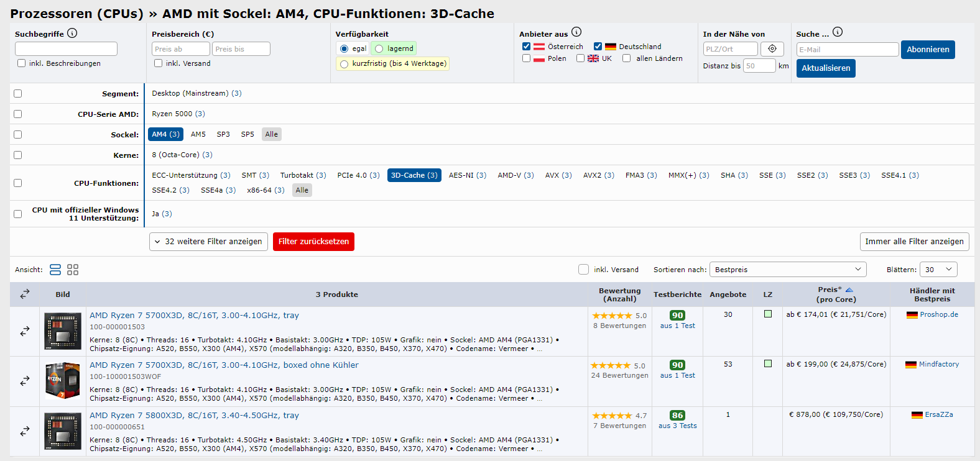Click the Preis ab input field
The image size is (980, 461).
(180, 49)
